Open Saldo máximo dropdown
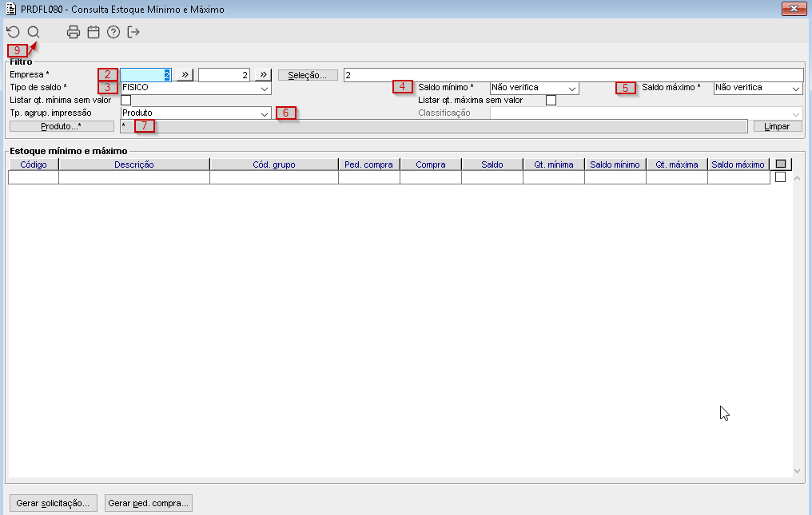This screenshot has width=812, height=515. (x=796, y=89)
